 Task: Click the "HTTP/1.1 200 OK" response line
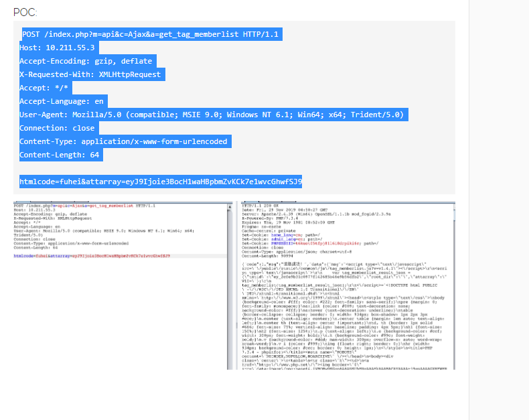pos(260,206)
